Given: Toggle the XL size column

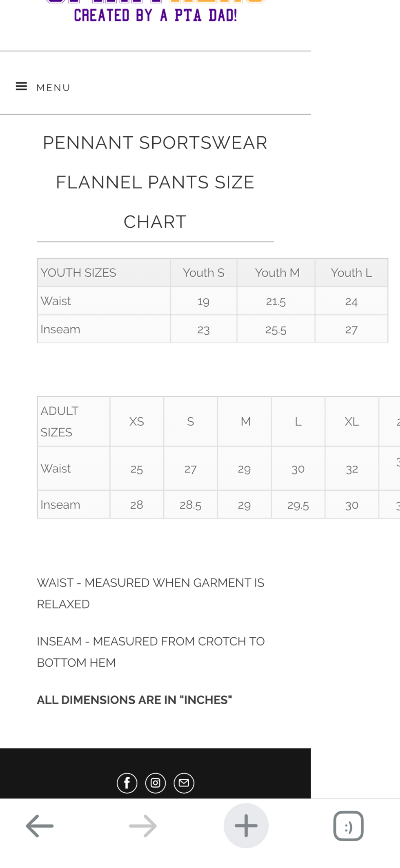Looking at the screenshot, I should 352,421.
